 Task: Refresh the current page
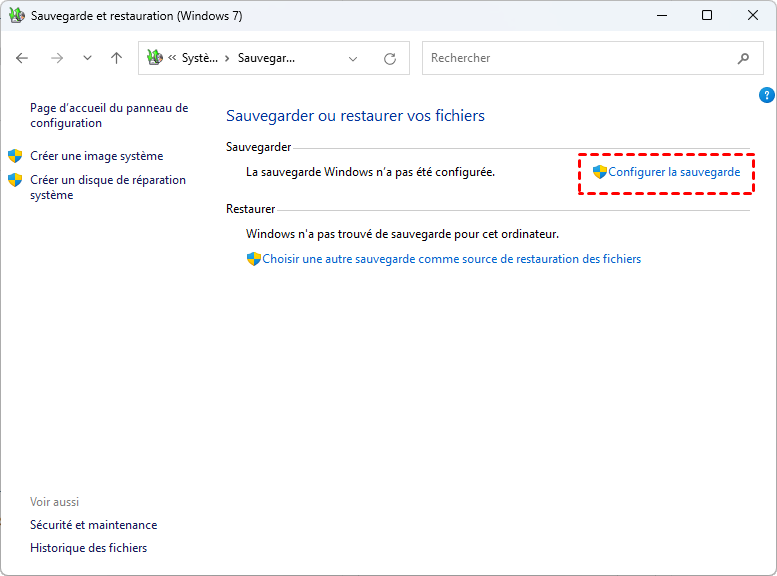390,59
